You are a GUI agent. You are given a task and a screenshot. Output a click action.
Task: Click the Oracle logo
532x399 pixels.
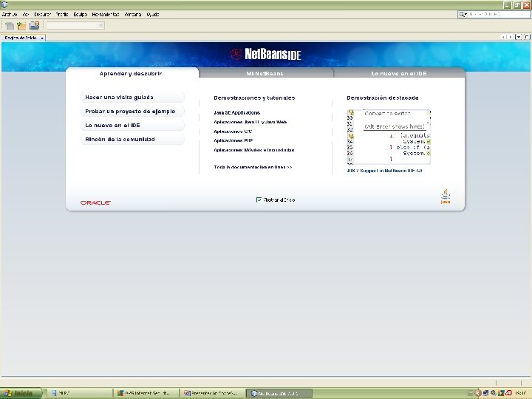click(95, 202)
